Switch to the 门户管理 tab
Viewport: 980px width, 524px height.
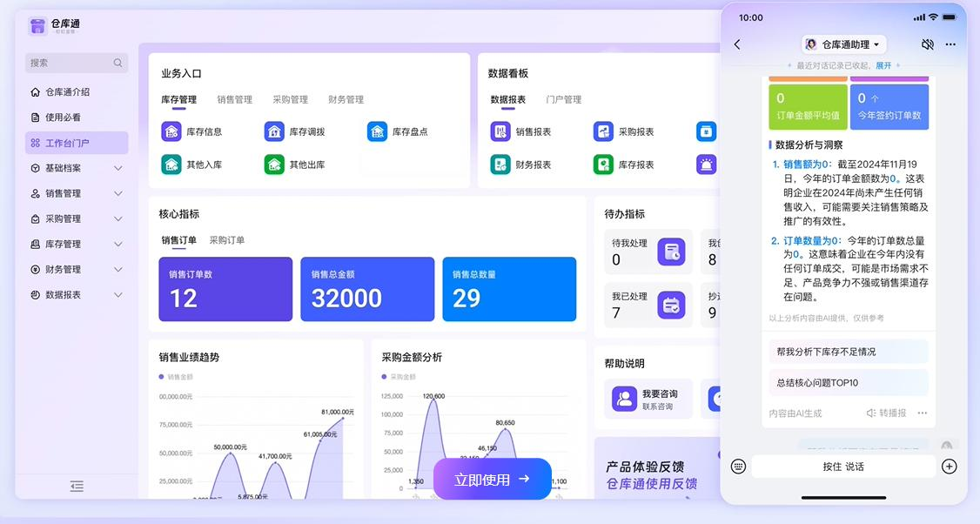click(564, 99)
